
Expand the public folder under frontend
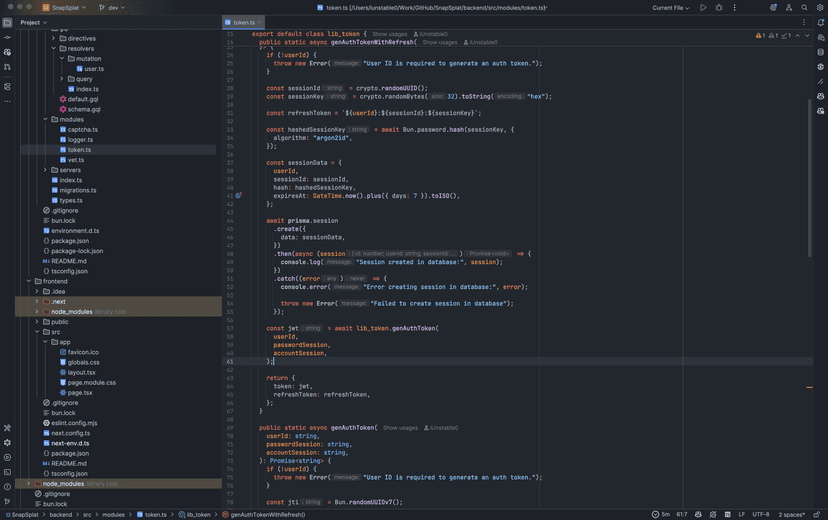point(37,322)
